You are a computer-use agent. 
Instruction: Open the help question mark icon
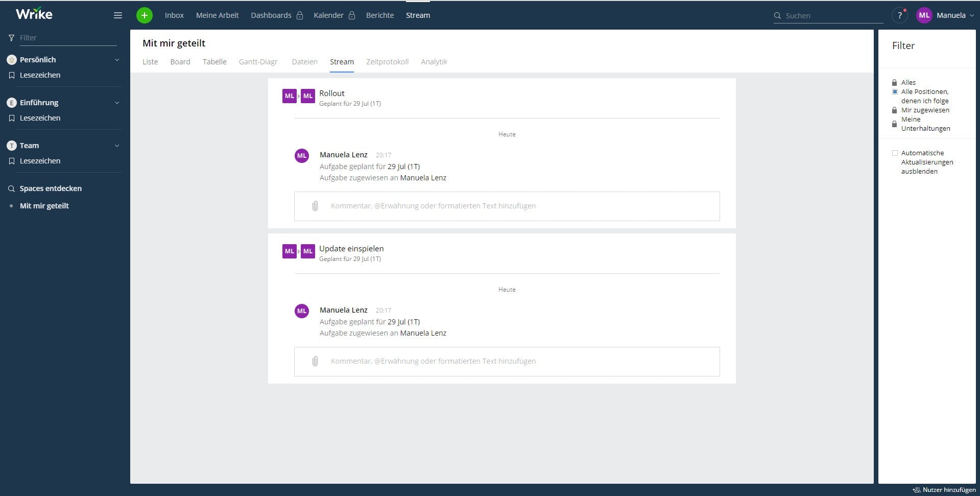[899, 15]
